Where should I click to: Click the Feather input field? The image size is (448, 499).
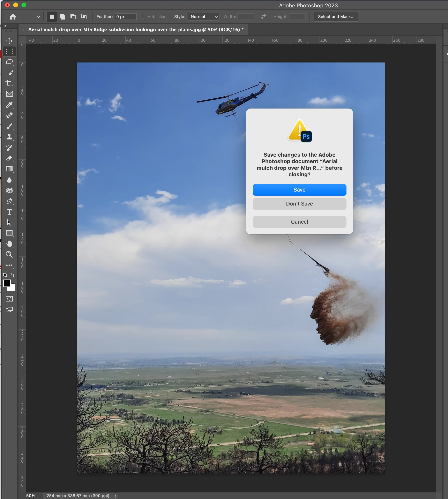pyautogui.click(x=126, y=16)
